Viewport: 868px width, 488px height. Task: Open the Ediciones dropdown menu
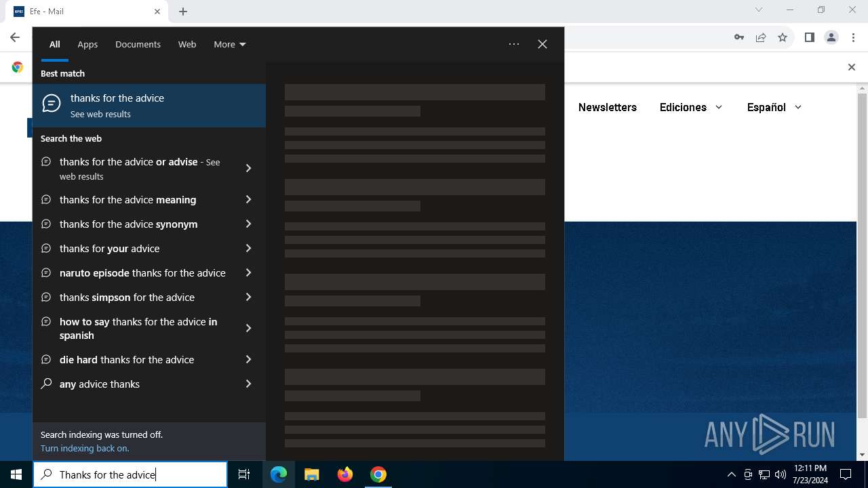(x=691, y=107)
